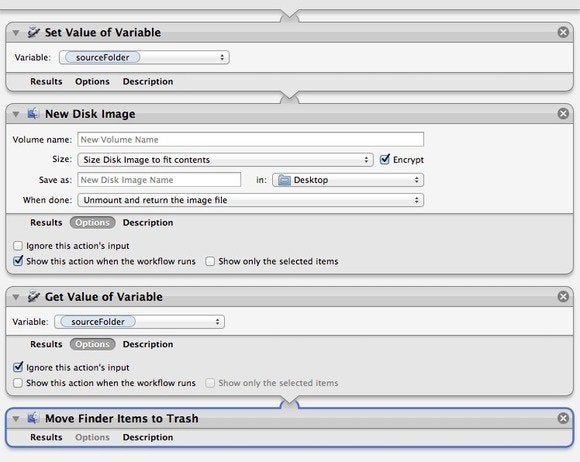The height and width of the screenshot is (462, 580).
Task: Remove the Move Finder Items to Trash action
Action: (563, 418)
